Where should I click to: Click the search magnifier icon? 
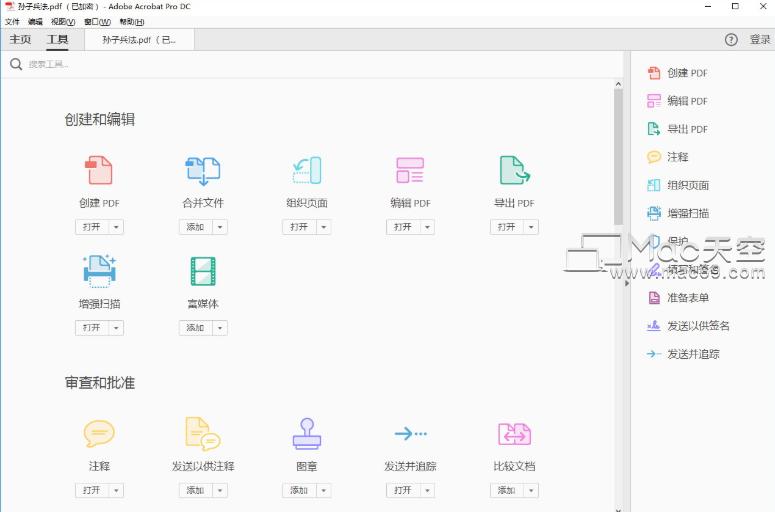coord(16,64)
